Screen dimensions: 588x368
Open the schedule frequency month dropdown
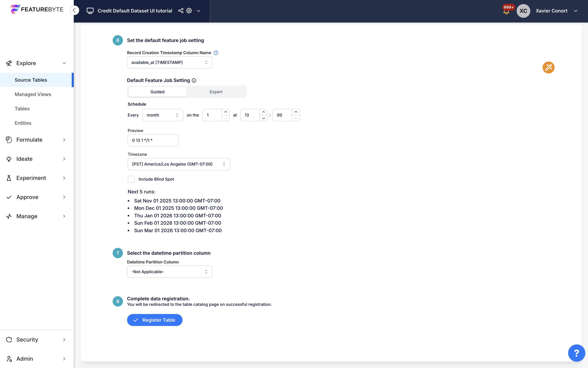pos(162,115)
